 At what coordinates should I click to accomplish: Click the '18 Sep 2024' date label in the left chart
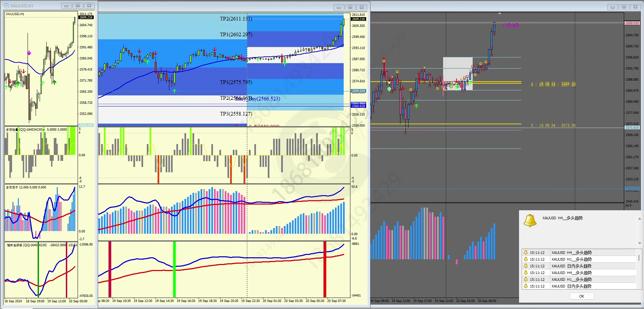pyautogui.click(x=13, y=301)
